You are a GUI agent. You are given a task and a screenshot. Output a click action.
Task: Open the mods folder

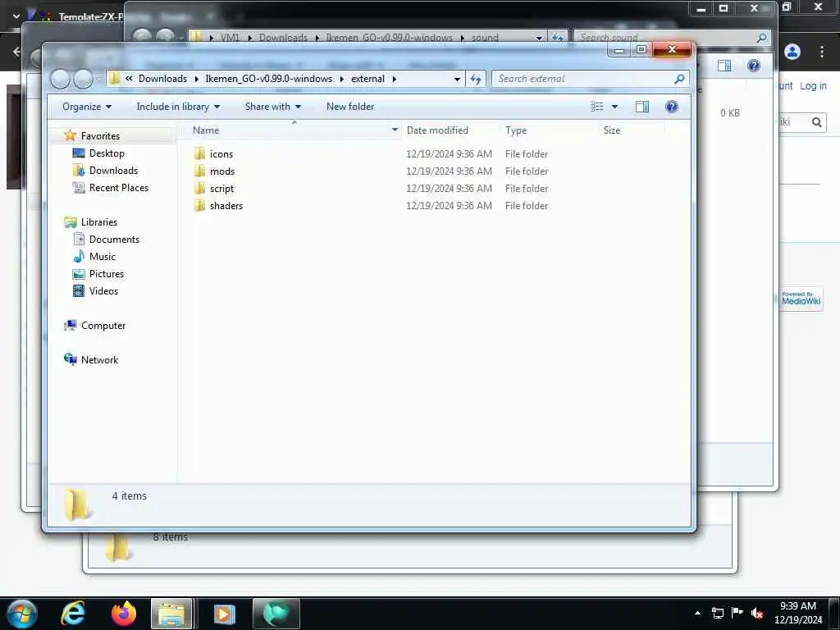coord(221,171)
